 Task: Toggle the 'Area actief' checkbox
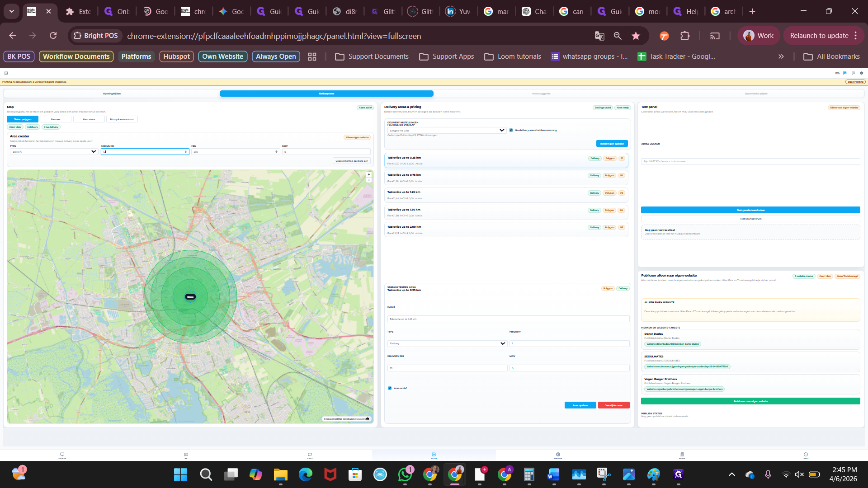tap(390, 388)
